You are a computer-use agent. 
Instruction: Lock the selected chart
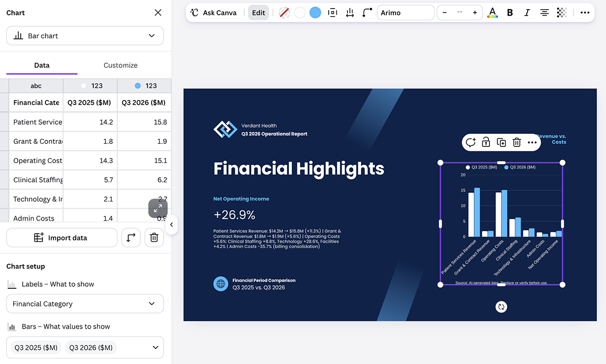click(x=486, y=142)
